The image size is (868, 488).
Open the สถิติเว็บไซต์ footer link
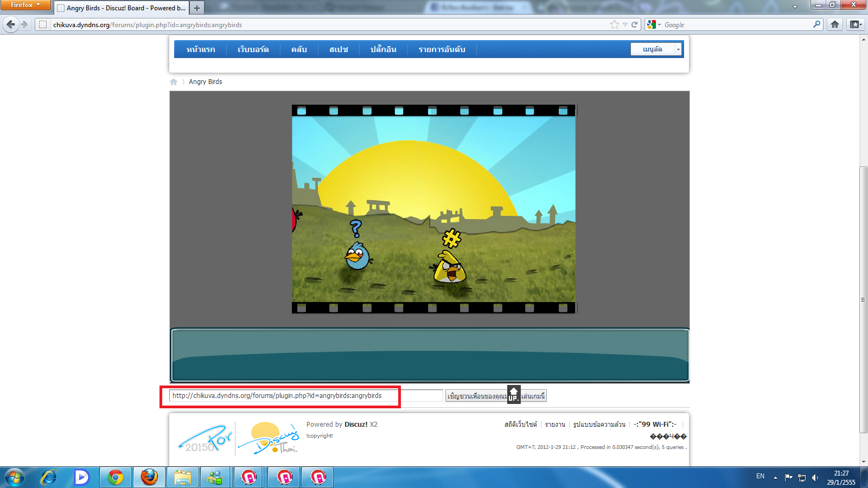(x=521, y=425)
